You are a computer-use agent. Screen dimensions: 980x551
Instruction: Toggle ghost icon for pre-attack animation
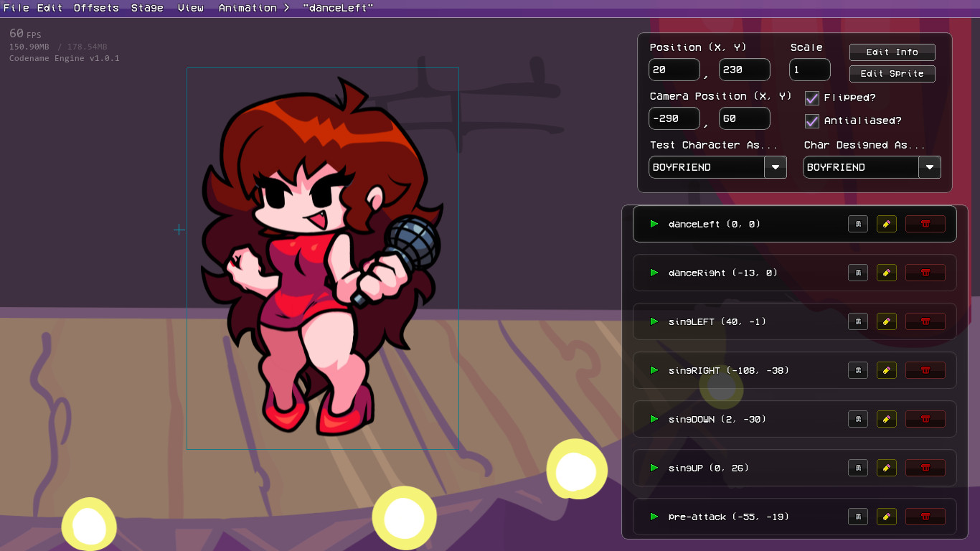(858, 517)
